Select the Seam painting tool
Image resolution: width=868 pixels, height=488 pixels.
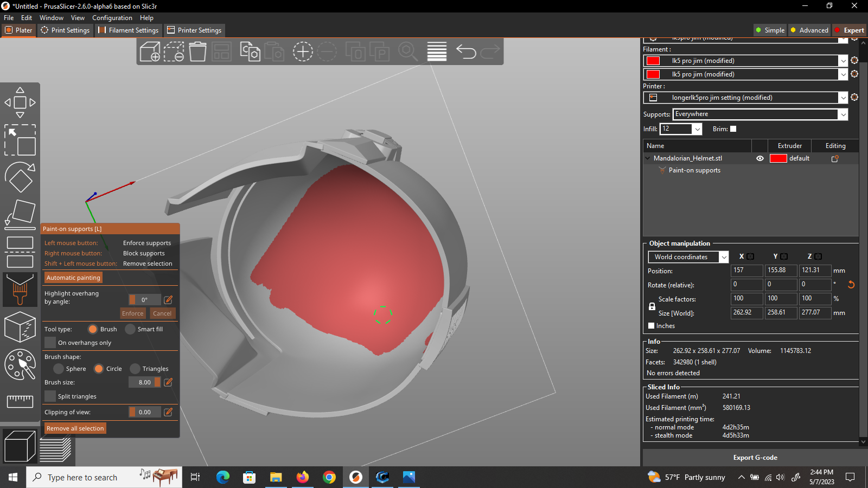(x=20, y=327)
